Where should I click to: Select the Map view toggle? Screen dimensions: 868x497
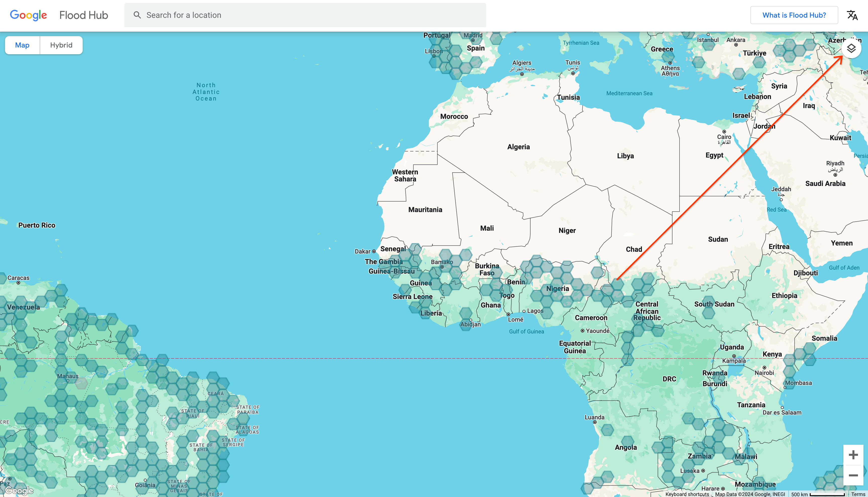22,45
